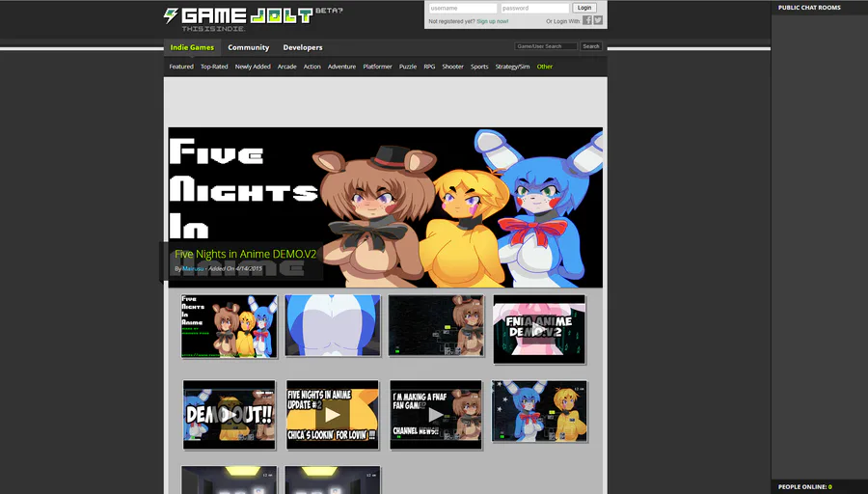Play the DEMO OUT!! video
The width and height of the screenshot is (868, 494).
(230, 414)
